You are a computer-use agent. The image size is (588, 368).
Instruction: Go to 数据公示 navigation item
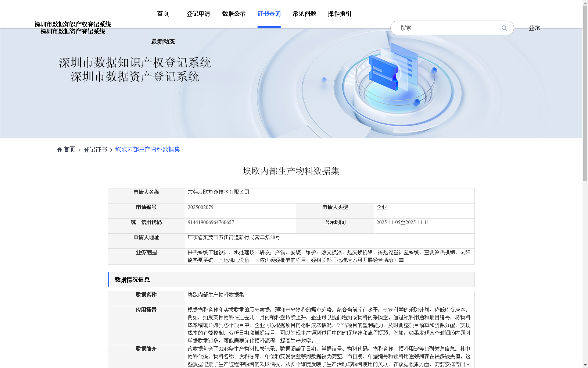234,14
